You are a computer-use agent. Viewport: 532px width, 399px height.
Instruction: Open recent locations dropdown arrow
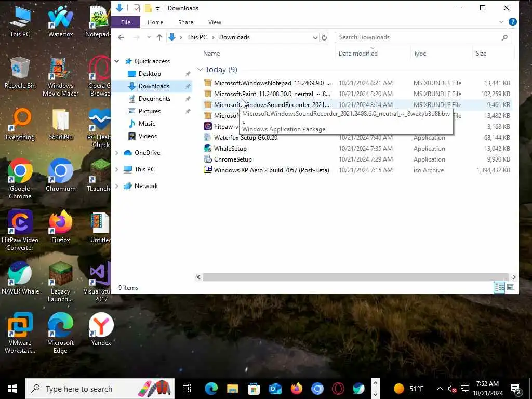[149, 37]
